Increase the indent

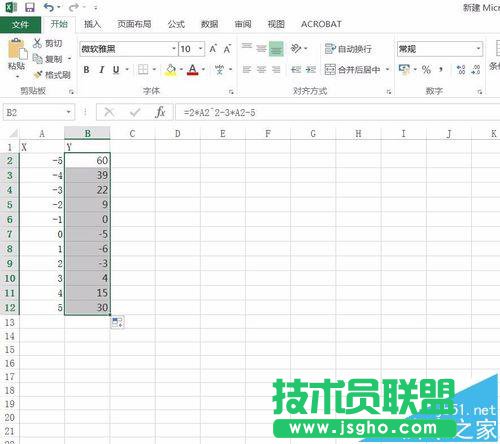click(x=311, y=70)
